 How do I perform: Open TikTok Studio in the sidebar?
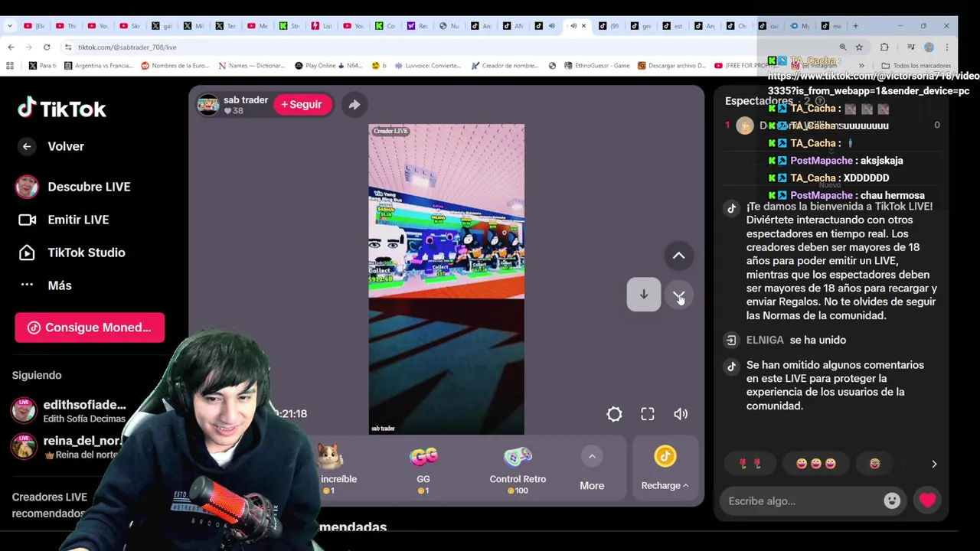pyautogui.click(x=71, y=253)
